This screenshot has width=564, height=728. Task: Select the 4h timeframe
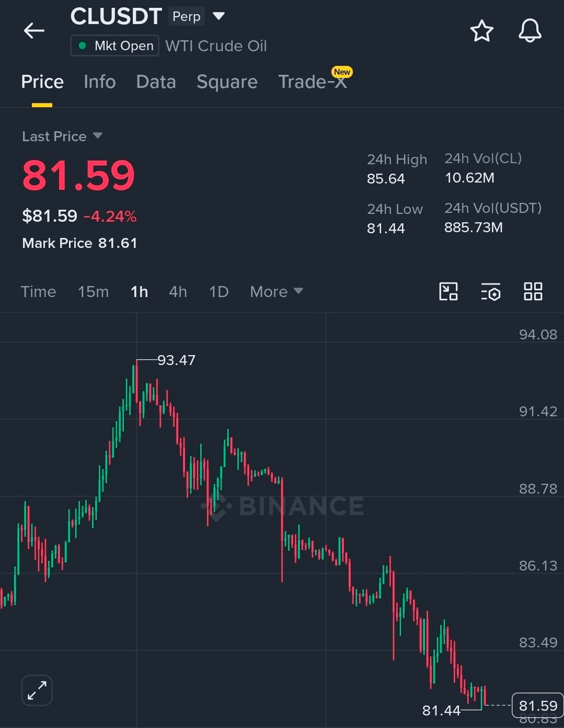point(178,291)
